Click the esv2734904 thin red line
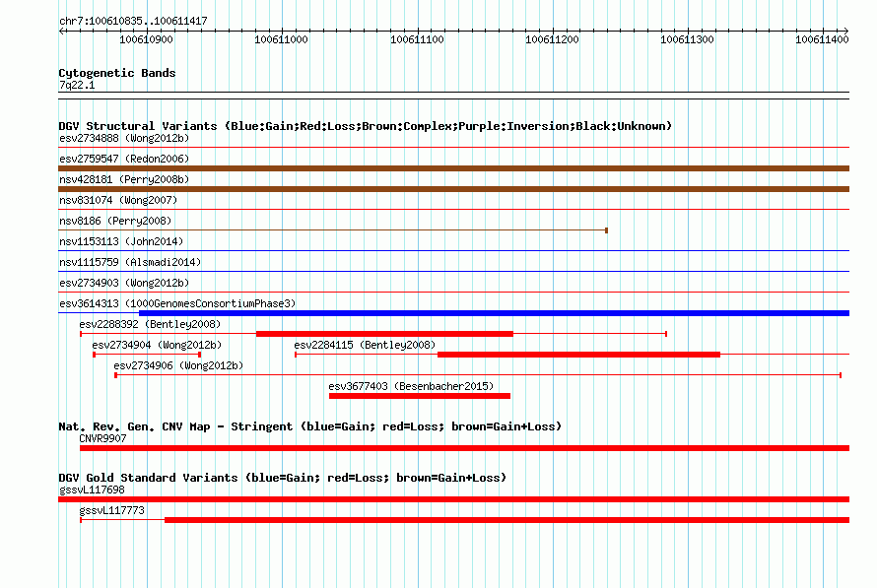This screenshot has height=588, width=877. pos(147,355)
